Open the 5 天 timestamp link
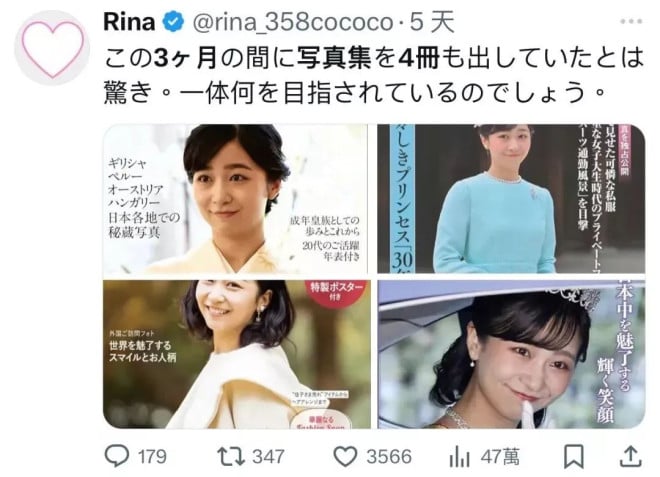The image size is (660, 477). (432, 22)
